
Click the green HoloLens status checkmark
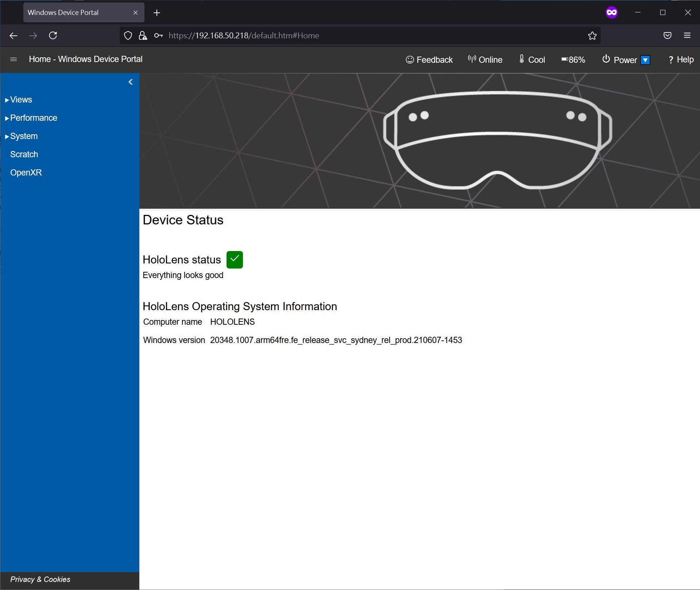pyautogui.click(x=235, y=260)
